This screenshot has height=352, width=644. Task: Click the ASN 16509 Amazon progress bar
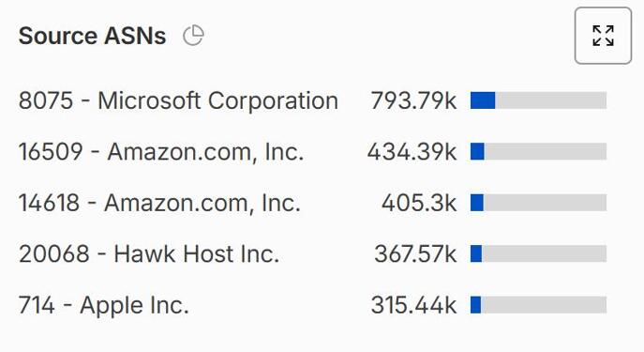tap(538, 152)
